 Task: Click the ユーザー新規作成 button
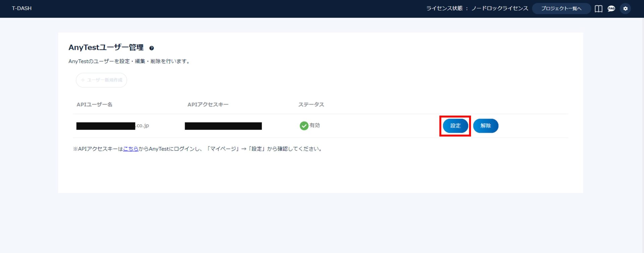click(101, 80)
